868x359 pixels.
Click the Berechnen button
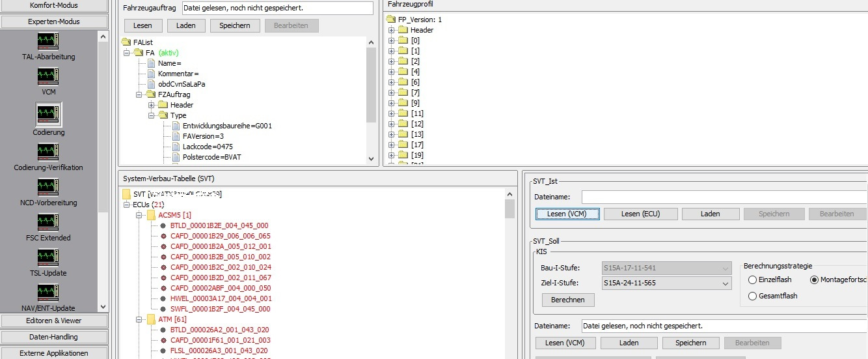568,300
